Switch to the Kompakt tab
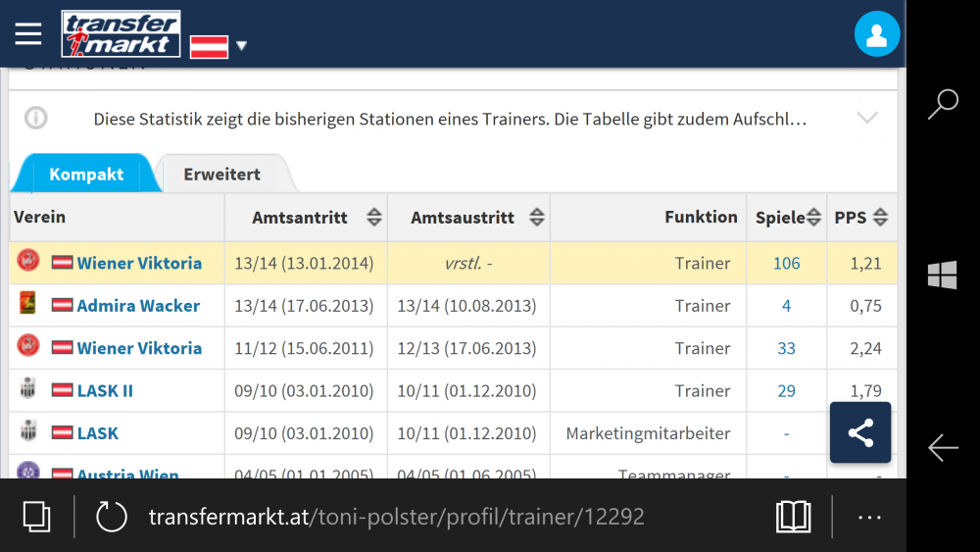This screenshot has height=552, width=980. pyautogui.click(x=86, y=174)
